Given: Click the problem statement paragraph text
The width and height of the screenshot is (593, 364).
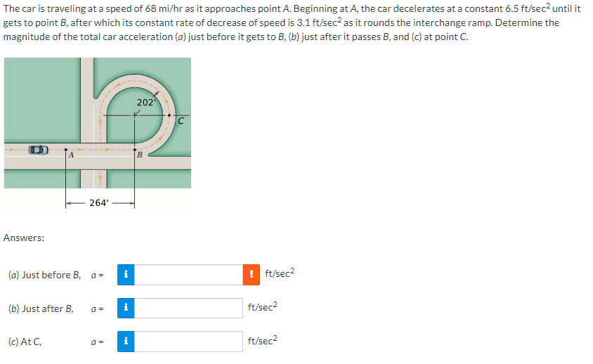Looking at the screenshot, I should coord(292,22).
